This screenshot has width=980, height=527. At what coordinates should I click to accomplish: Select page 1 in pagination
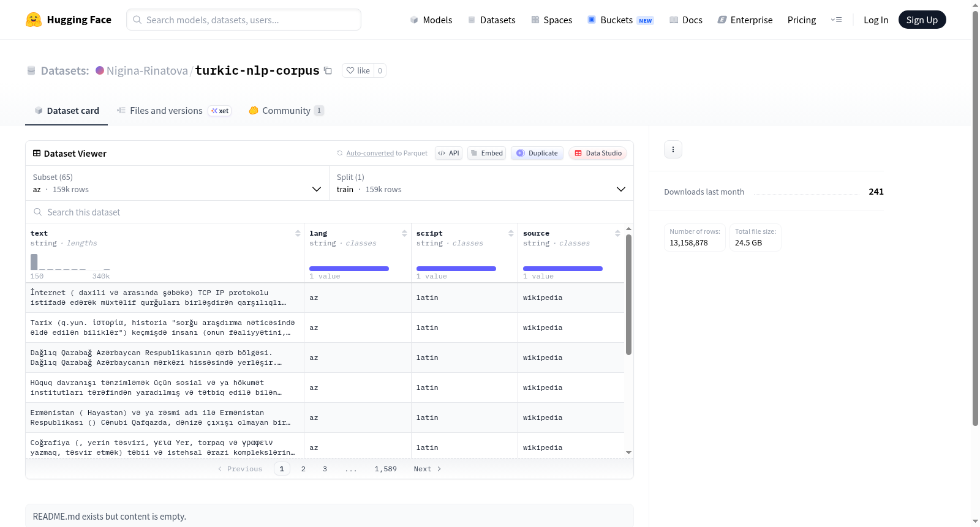282,469
